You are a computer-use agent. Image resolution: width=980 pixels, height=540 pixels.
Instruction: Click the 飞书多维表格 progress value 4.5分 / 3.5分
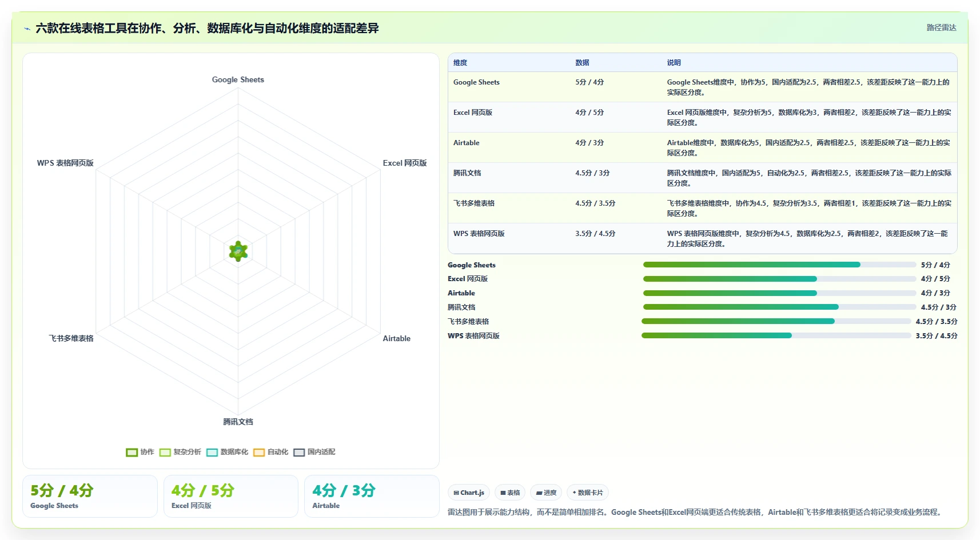coord(937,322)
